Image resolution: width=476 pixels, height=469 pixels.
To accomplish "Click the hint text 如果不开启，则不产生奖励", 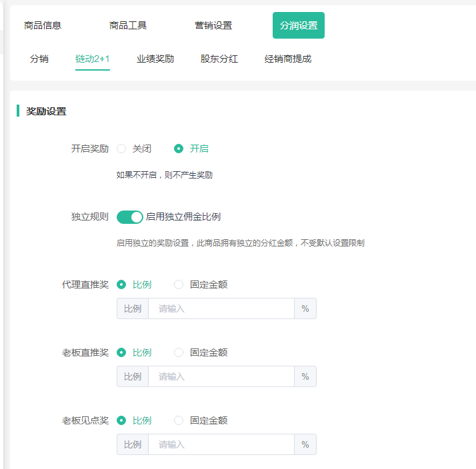I will (x=165, y=175).
